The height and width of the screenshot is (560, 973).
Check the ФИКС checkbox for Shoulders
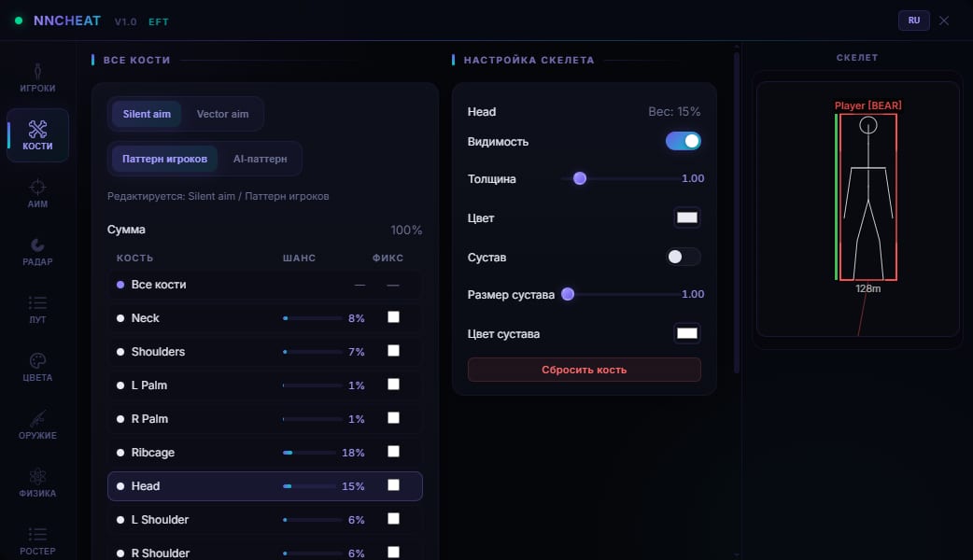coord(393,350)
